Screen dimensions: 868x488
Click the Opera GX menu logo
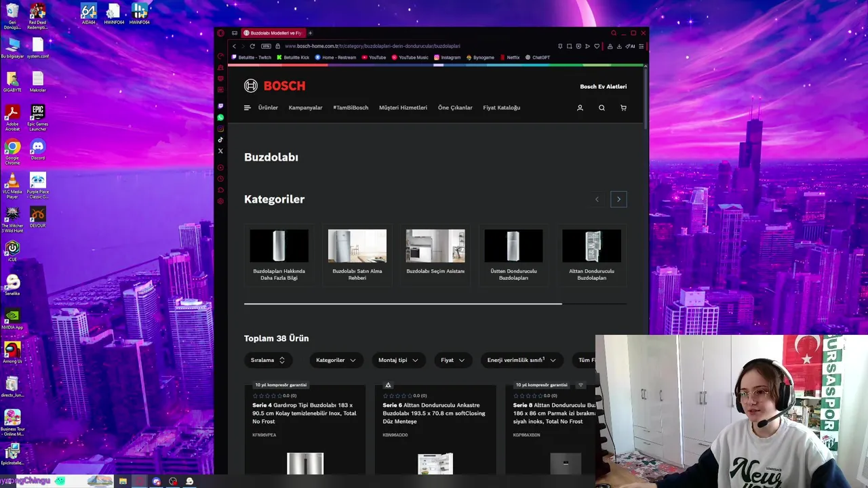[220, 33]
